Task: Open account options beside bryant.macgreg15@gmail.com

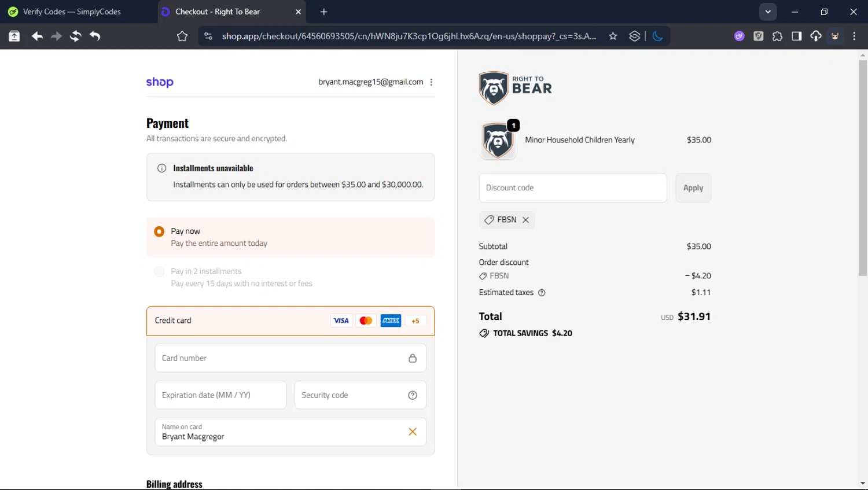Action: [x=431, y=82]
